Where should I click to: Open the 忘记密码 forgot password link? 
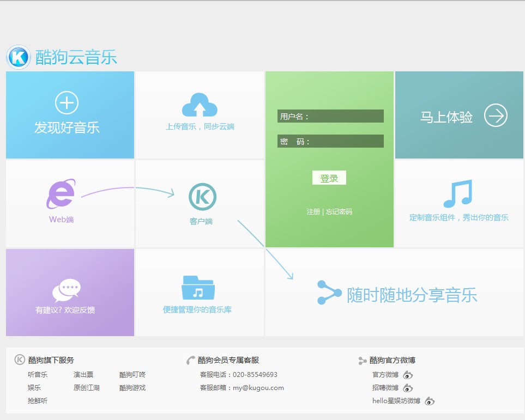(339, 212)
